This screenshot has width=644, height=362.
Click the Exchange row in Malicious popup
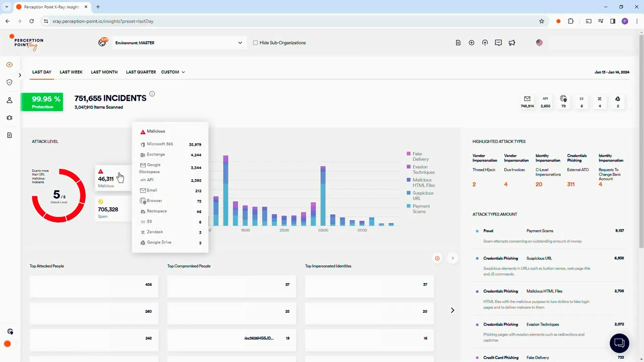coord(170,155)
